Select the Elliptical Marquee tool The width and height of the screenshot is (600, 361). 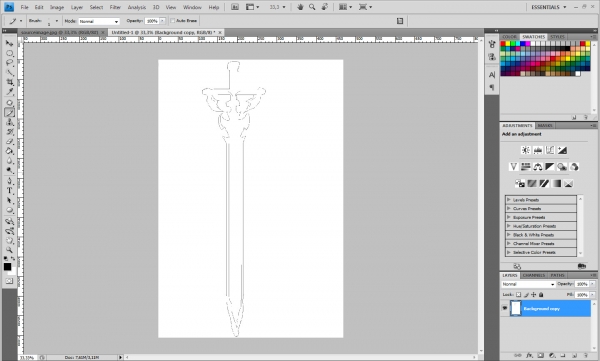(x=10, y=53)
